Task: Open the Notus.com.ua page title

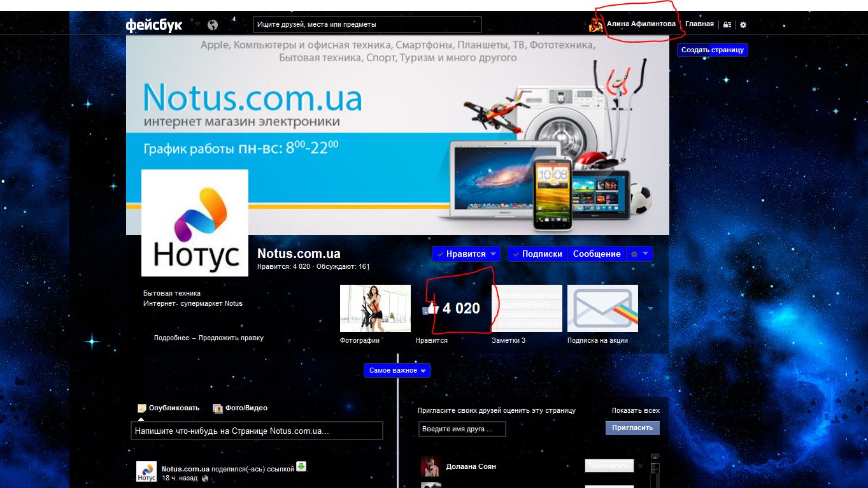Action: [299, 254]
